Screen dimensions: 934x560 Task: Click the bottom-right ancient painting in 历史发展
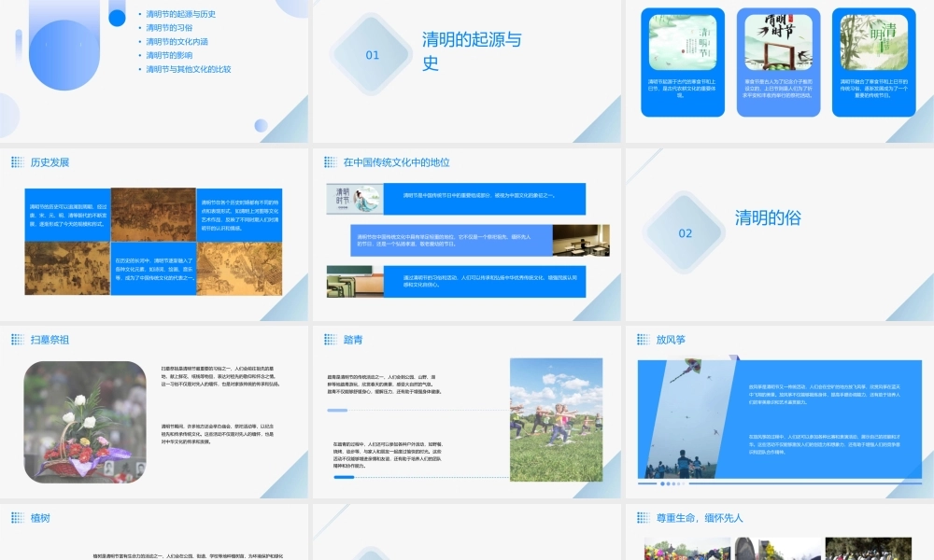click(239, 269)
